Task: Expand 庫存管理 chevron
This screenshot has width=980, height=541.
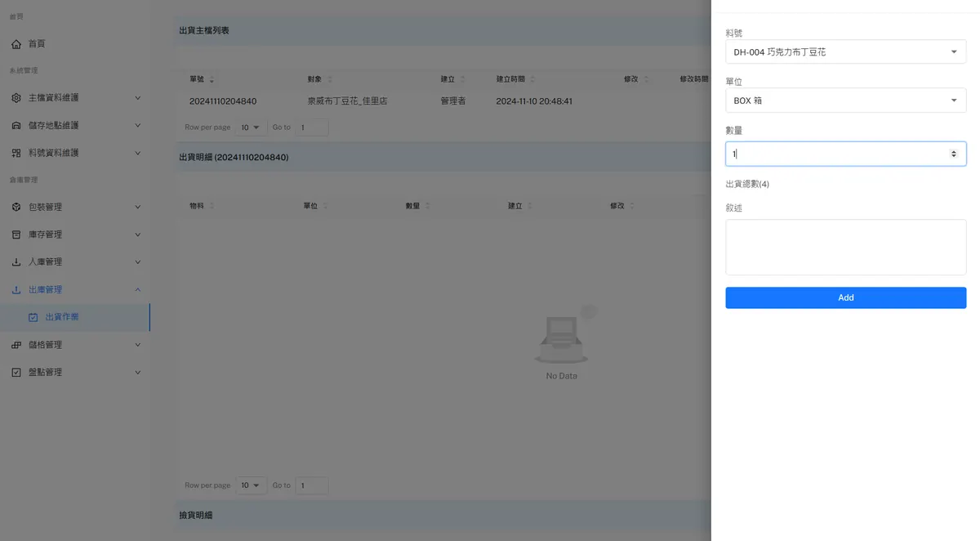Action: (x=137, y=235)
